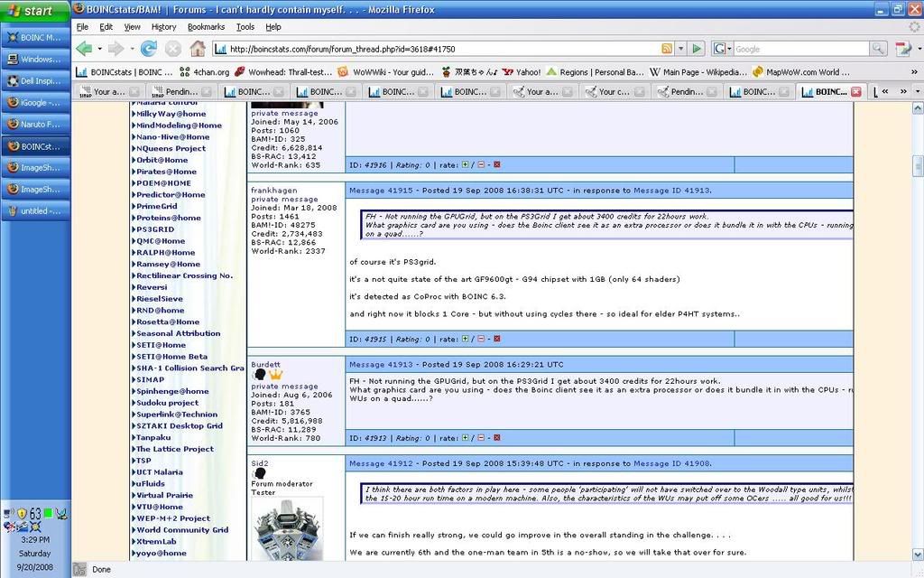
Task: Rate message 41915 down with minus icon
Action: point(481,340)
